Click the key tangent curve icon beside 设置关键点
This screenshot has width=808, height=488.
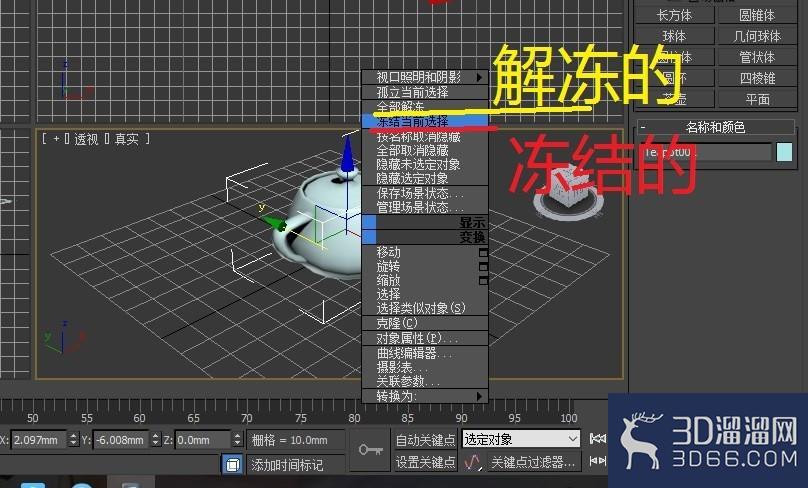(x=473, y=462)
